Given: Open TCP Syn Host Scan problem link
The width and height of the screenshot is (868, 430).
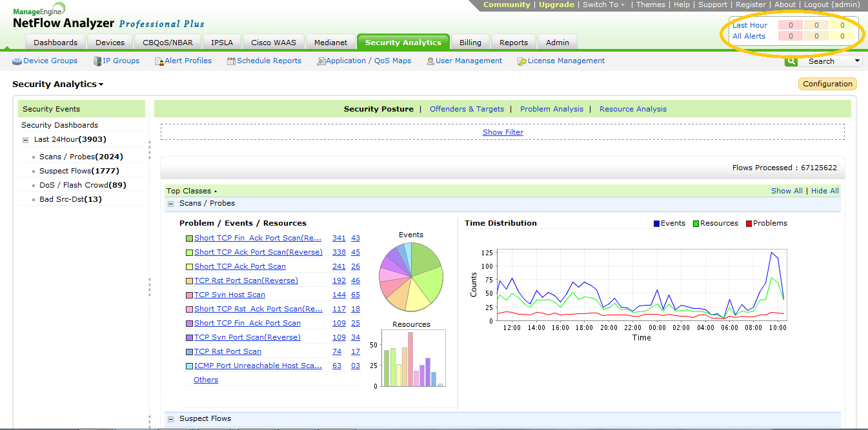Looking at the screenshot, I should pyautogui.click(x=230, y=295).
